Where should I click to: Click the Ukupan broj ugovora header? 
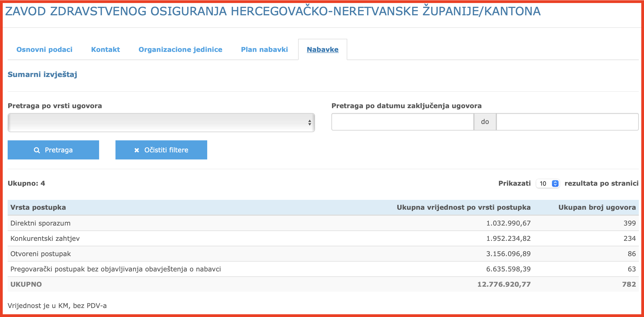[597, 208]
